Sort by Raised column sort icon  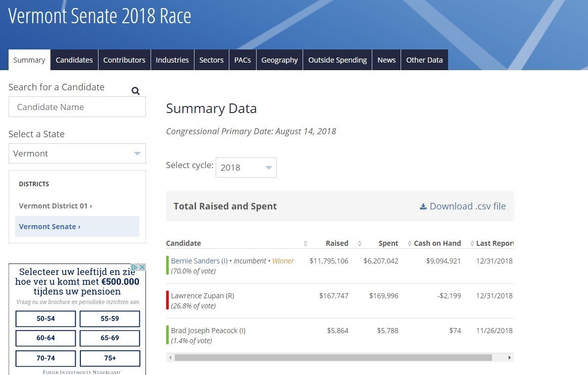359,243
